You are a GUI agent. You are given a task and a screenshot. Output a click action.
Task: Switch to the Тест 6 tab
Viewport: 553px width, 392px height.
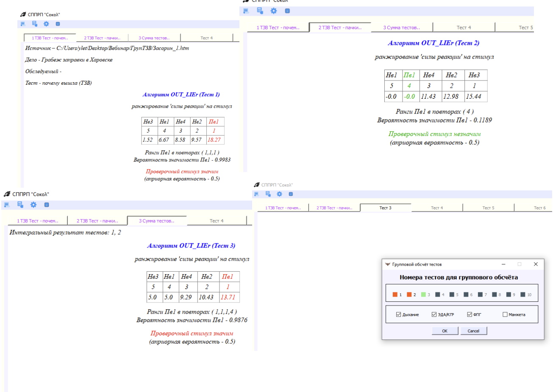click(x=539, y=208)
